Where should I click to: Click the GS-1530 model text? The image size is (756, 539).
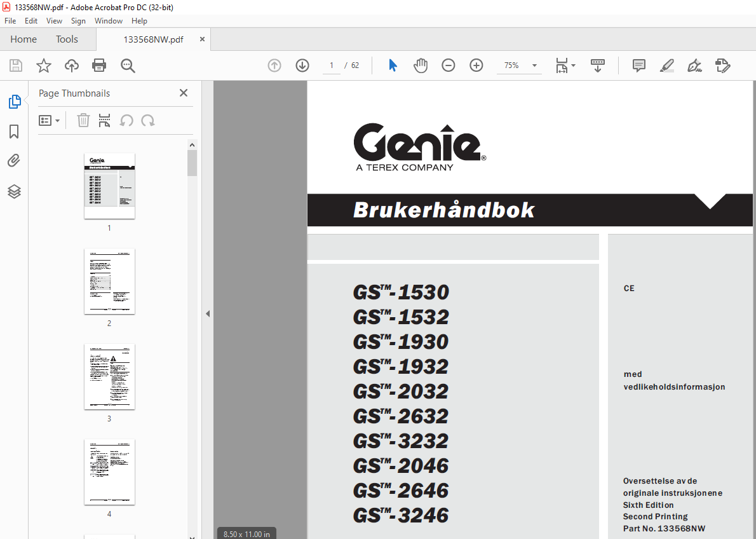tap(401, 292)
